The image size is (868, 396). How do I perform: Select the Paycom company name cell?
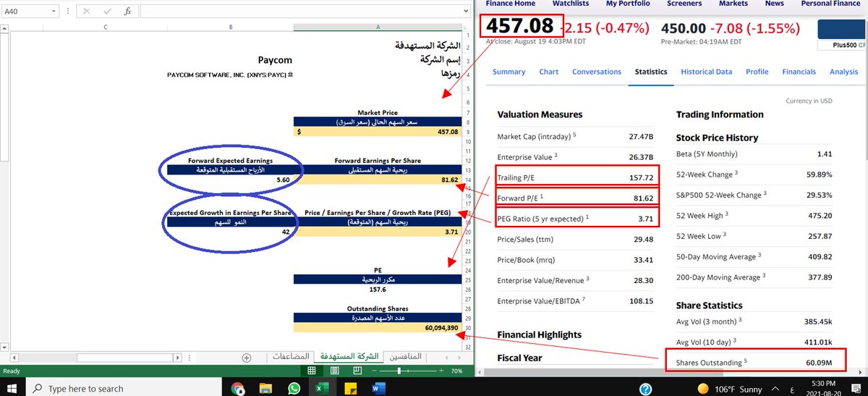pyautogui.click(x=230, y=60)
